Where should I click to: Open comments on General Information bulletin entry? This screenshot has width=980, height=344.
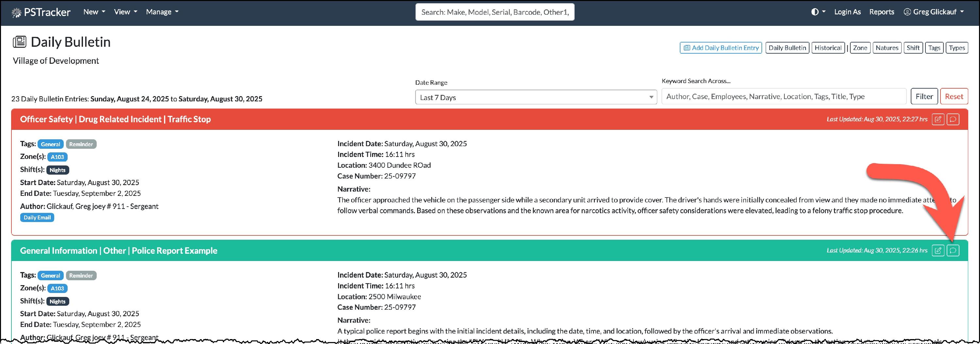[953, 250]
